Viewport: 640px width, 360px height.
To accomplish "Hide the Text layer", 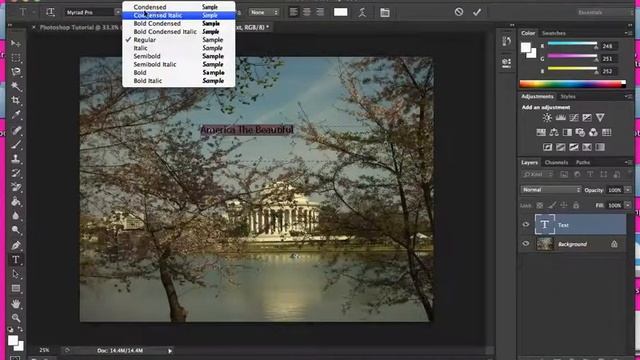I will [x=526, y=224].
